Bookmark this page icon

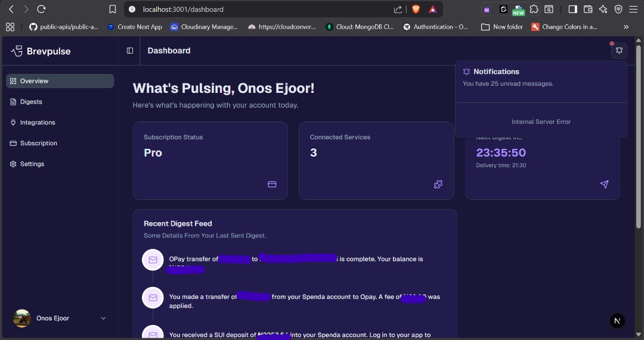[113, 9]
